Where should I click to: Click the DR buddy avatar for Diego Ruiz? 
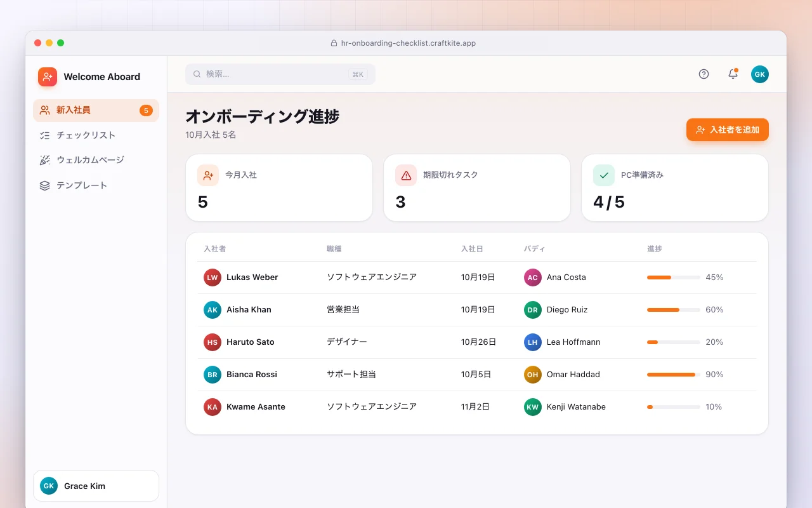(x=533, y=310)
